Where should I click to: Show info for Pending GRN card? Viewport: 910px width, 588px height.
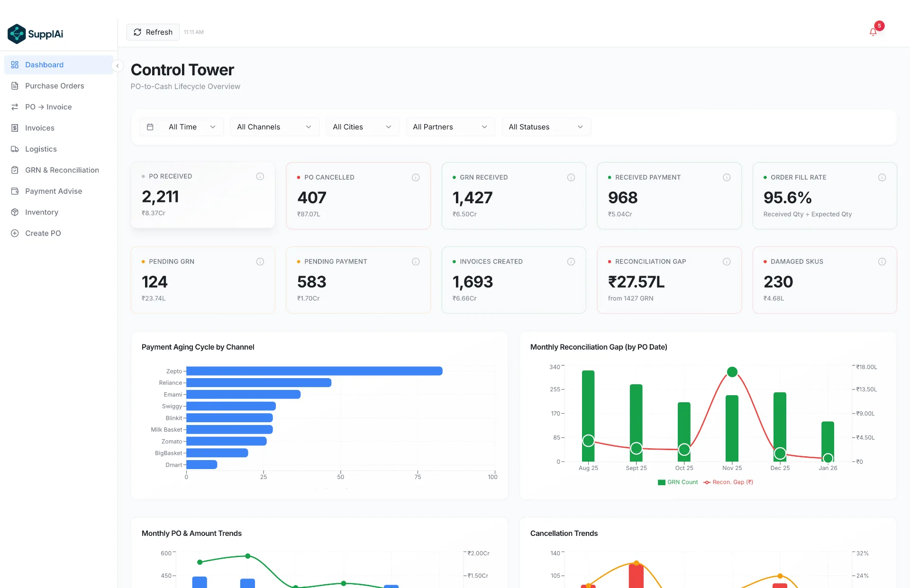260,262
